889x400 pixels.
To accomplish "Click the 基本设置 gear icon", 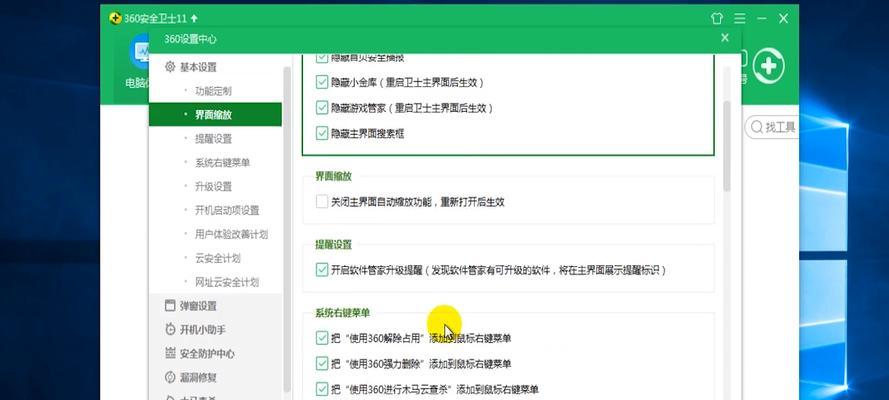I will pyautogui.click(x=170, y=67).
